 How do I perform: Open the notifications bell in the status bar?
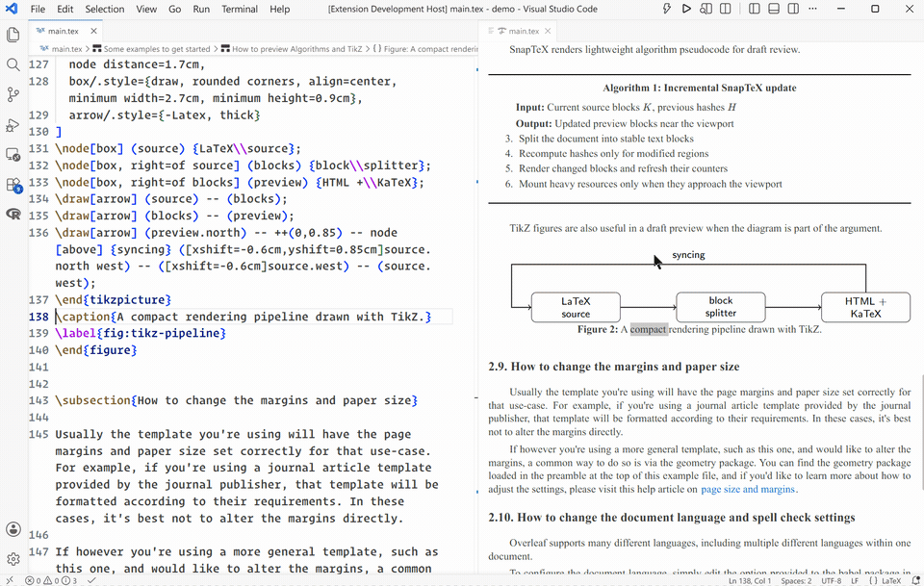point(916,580)
